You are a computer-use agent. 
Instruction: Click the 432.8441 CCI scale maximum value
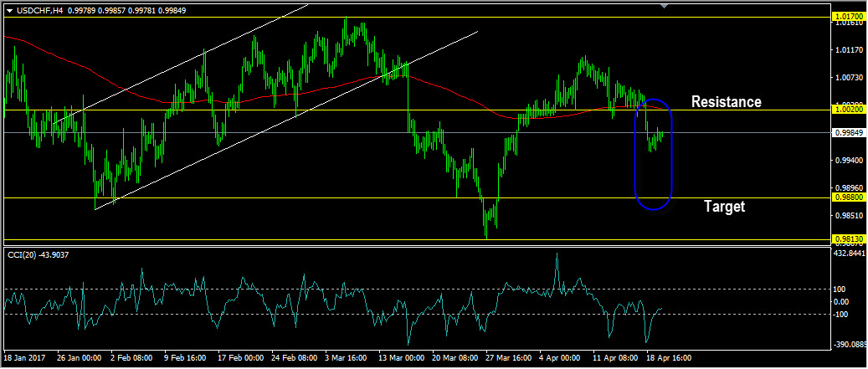click(850, 253)
